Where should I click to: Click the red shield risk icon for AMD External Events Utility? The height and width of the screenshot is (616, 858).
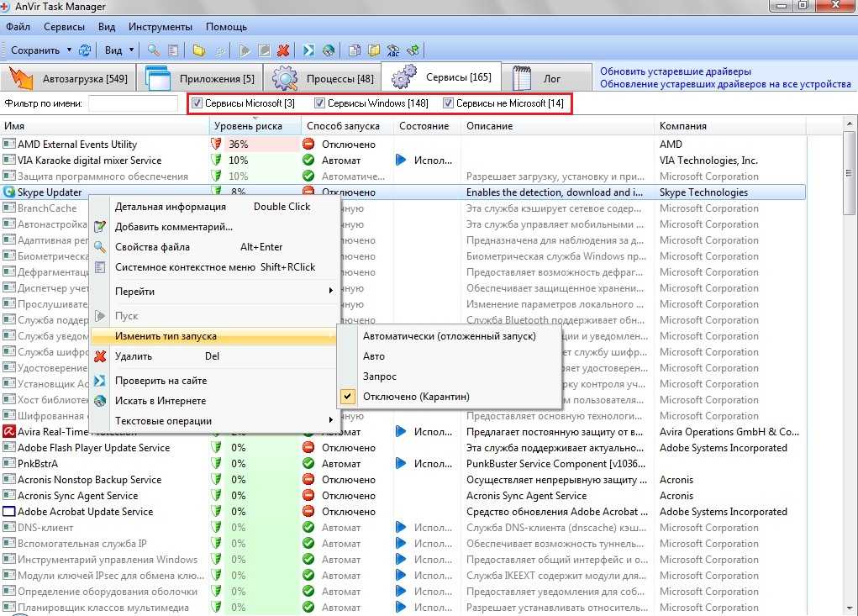217,144
